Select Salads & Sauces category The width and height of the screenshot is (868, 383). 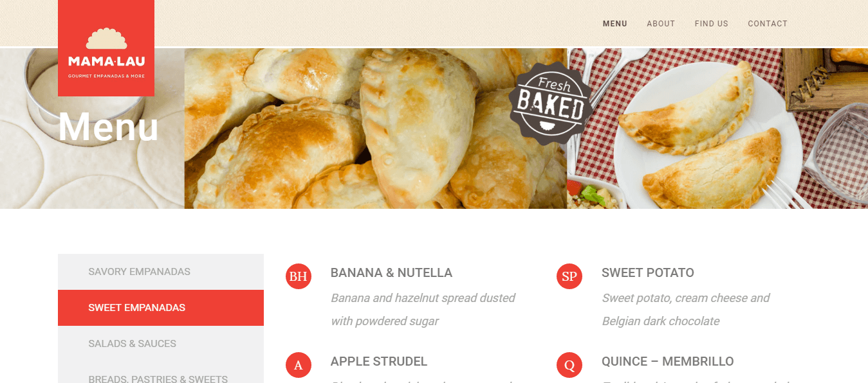point(161,344)
